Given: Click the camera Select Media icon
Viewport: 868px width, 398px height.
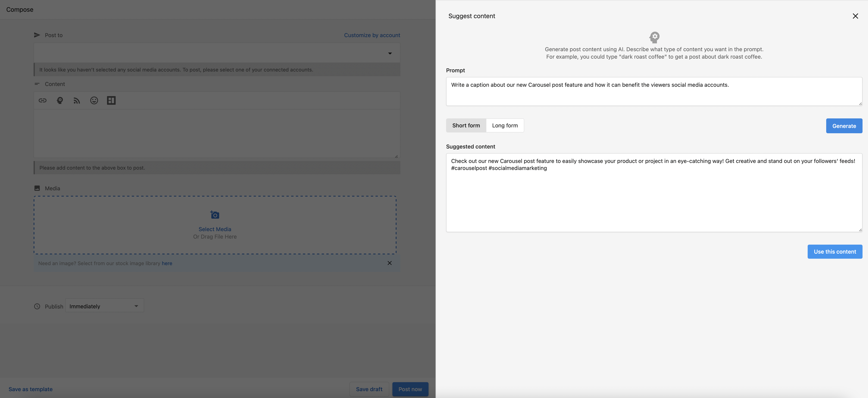Looking at the screenshot, I should point(215,215).
